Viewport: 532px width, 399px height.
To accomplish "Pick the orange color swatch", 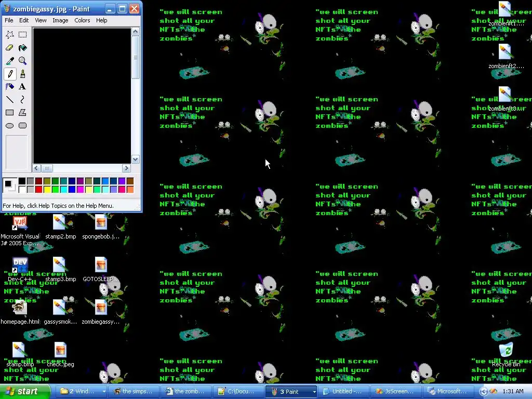I will [130, 189].
